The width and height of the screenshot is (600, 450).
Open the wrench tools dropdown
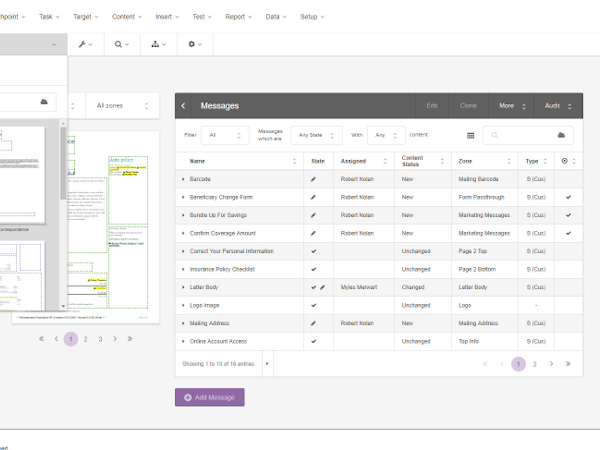pos(86,44)
